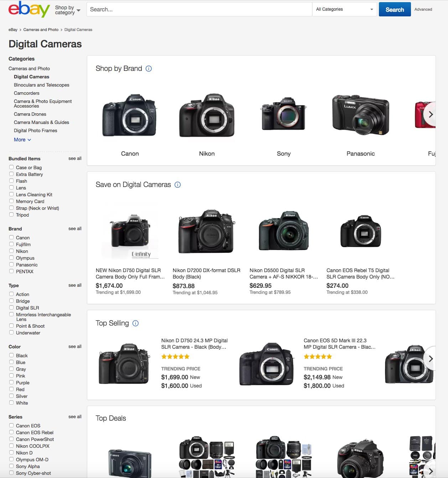
Task: View five-star rating of Canon EOS 5D
Action: pos(318,357)
